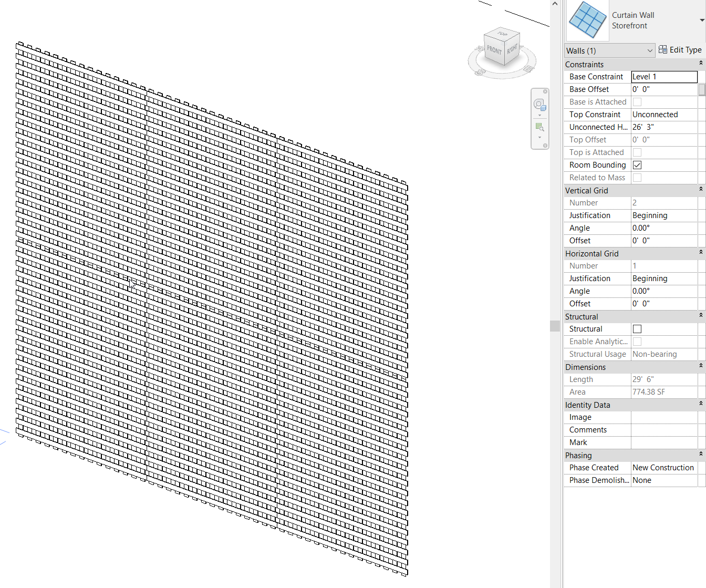This screenshot has height=588, width=706.
Task: Collapse the Identity Data section
Action: click(x=700, y=404)
